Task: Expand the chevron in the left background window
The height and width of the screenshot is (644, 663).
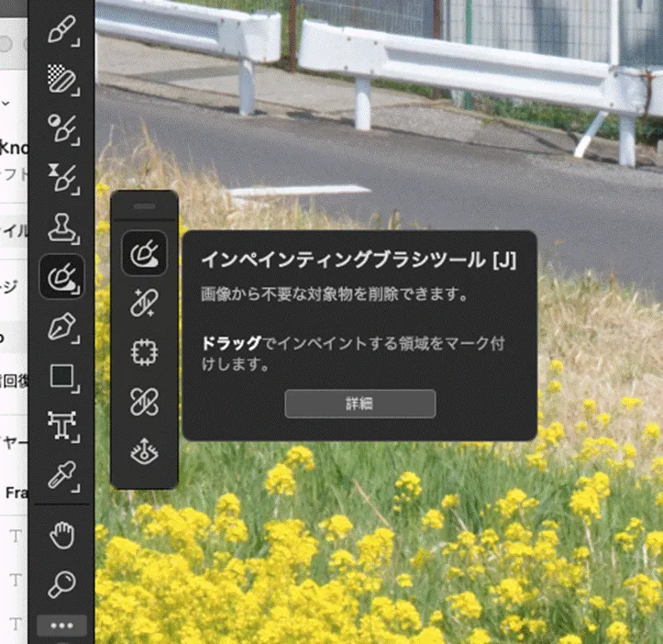Action: 6,103
